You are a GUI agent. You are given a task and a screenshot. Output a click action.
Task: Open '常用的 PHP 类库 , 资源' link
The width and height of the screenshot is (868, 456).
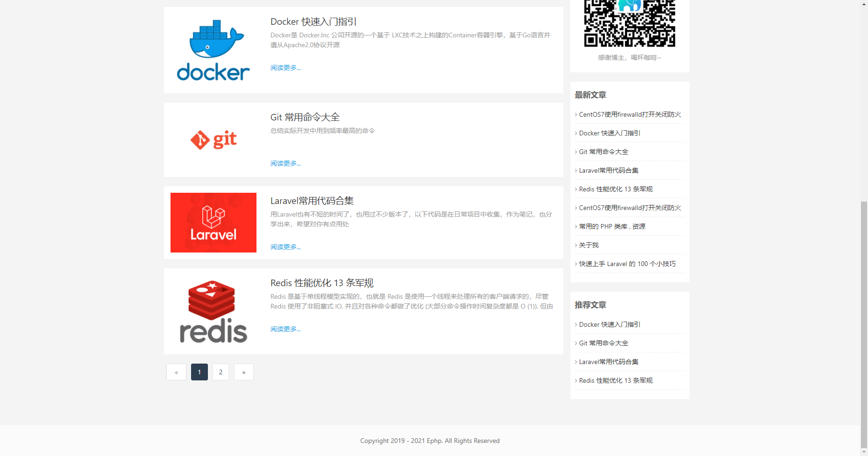[612, 226]
